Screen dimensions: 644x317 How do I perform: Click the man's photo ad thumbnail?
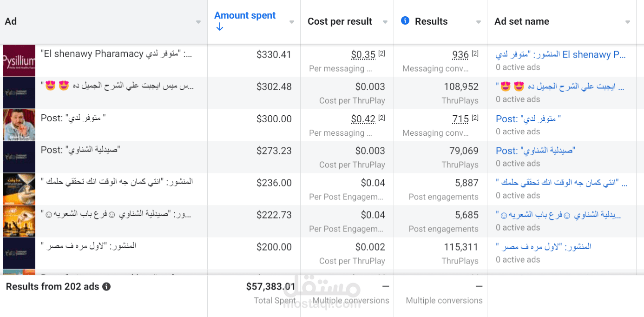19,125
